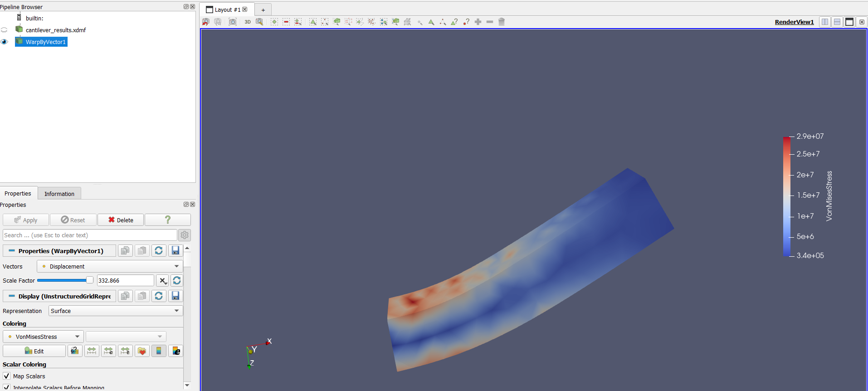
Task: Select cells with polygon tool
Action: [360, 22]
